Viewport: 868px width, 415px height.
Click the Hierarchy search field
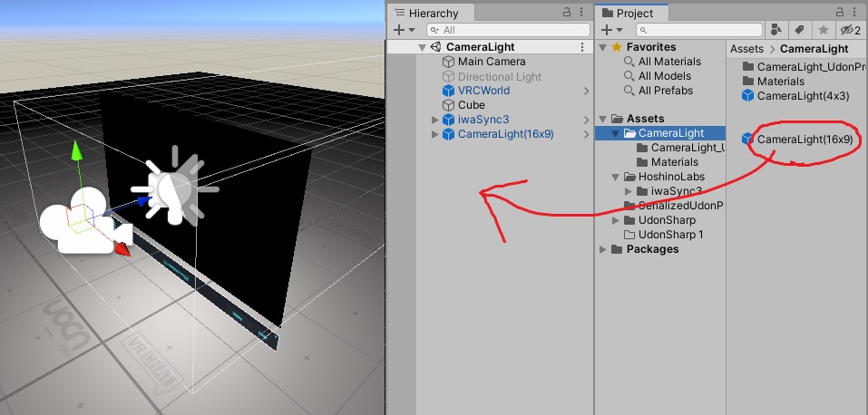pyautogui.click(x=508, y=30)
